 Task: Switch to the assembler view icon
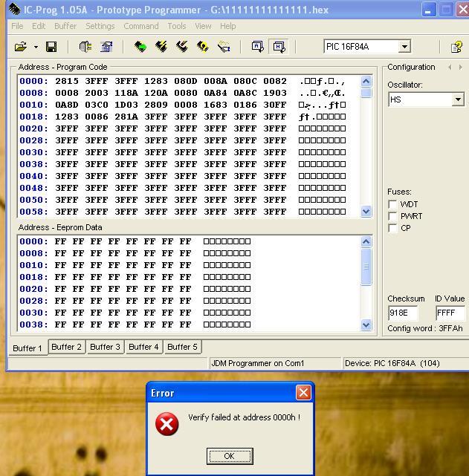pyautogui.click(x=258, y=47)
